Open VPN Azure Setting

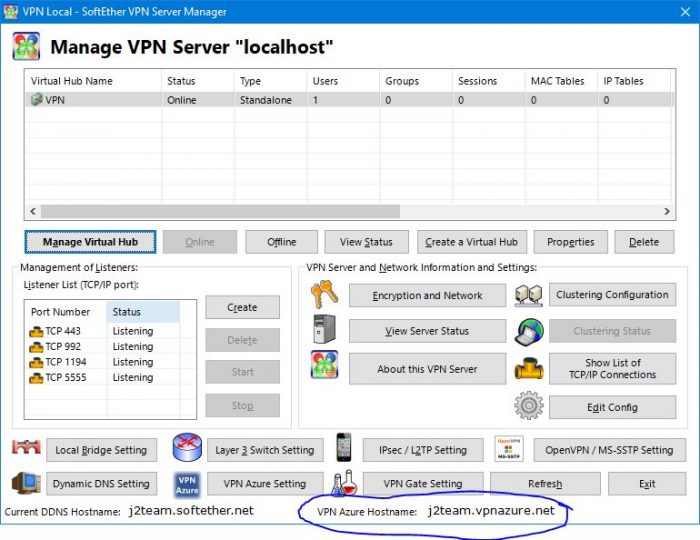pos(265,484)
